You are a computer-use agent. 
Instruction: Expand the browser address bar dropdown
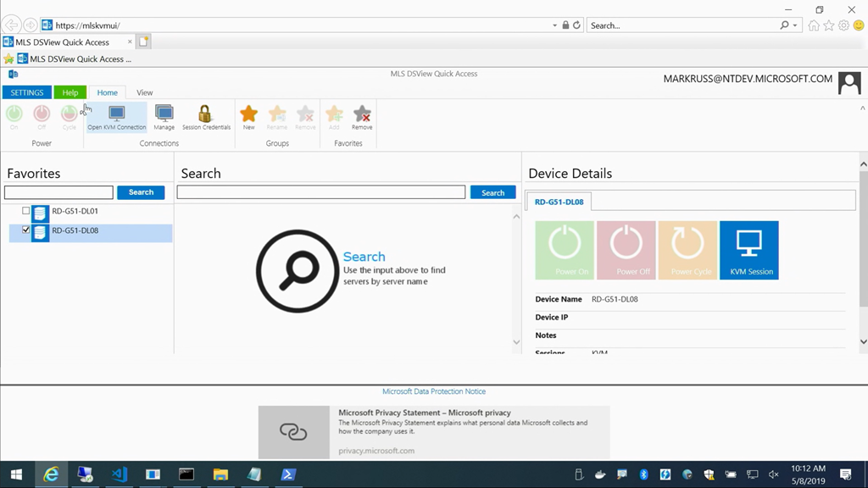(x=554, y=25)
